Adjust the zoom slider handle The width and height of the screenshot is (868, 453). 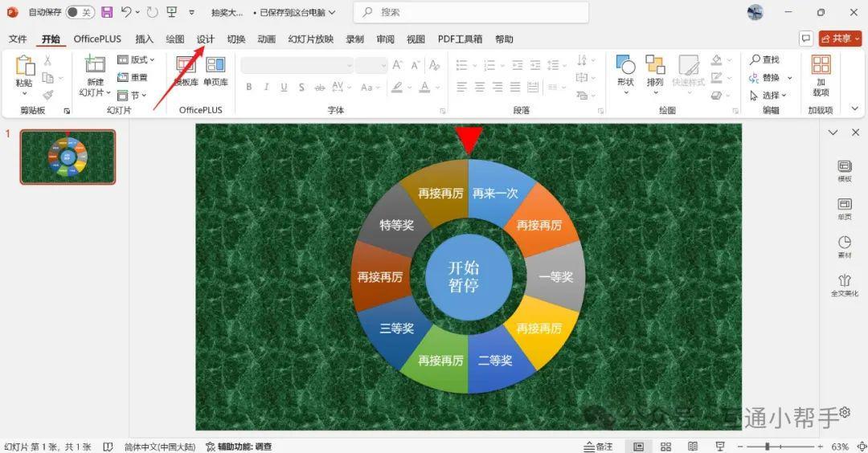768,447
